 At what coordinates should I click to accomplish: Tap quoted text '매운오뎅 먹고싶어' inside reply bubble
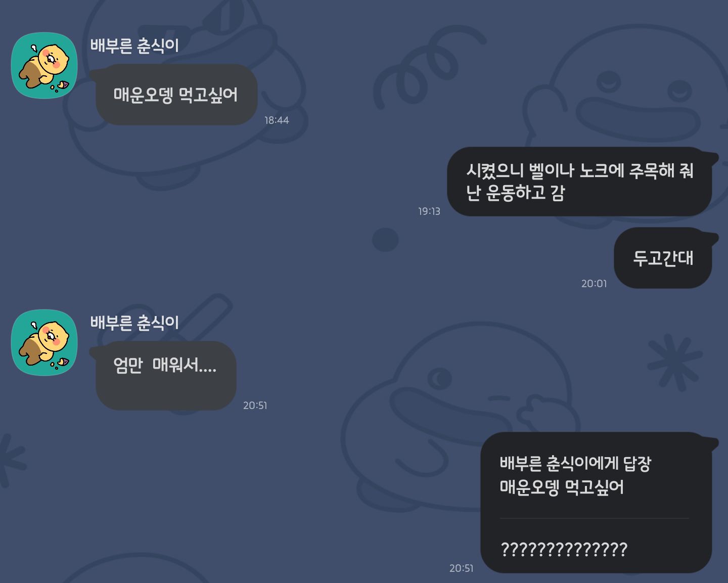(x=562, y=487)
